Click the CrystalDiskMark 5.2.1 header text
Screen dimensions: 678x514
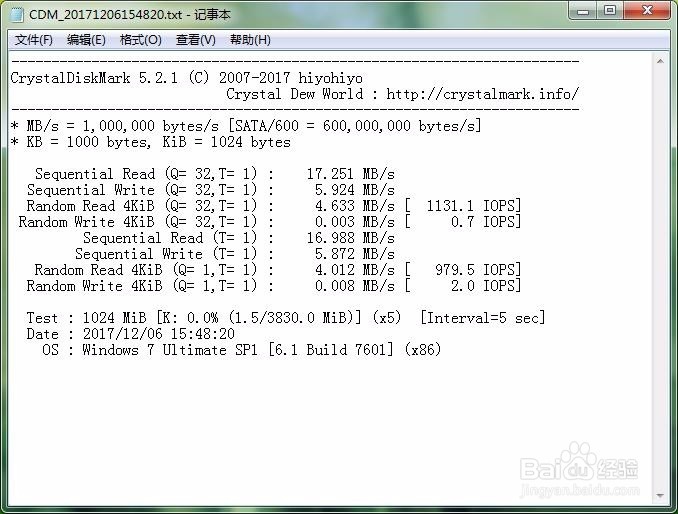[x=94, y=78]
